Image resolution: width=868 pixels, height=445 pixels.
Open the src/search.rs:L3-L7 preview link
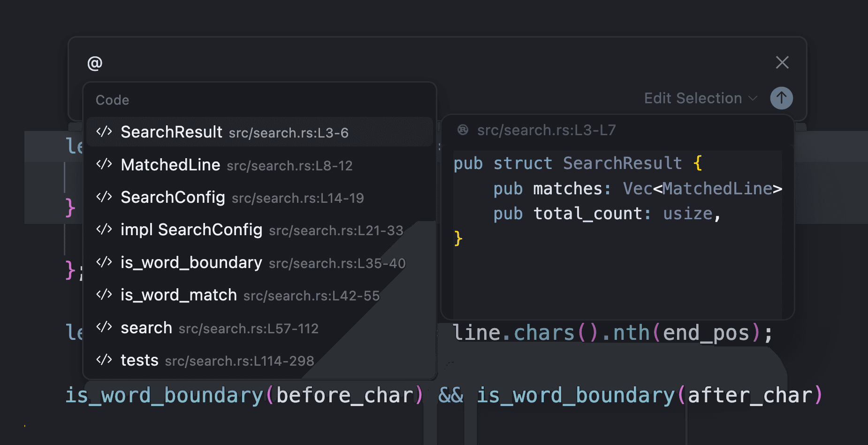[546, 130]
